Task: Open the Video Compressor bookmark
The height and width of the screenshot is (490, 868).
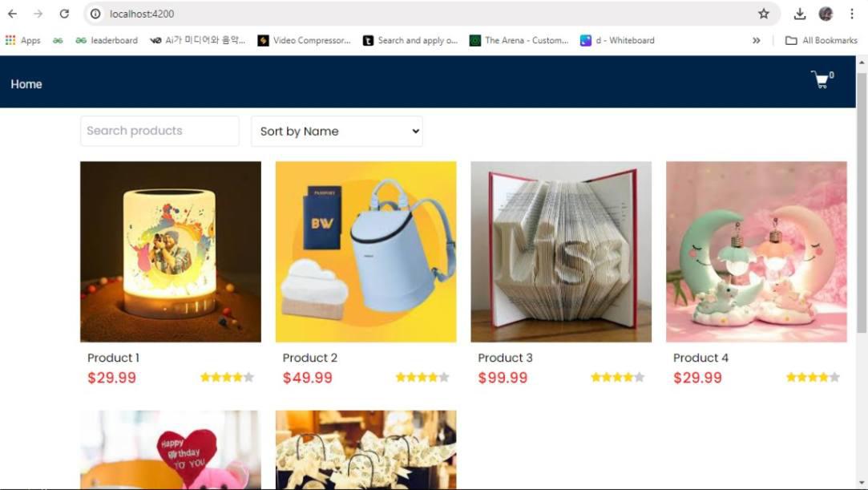Action: (305, 40)
